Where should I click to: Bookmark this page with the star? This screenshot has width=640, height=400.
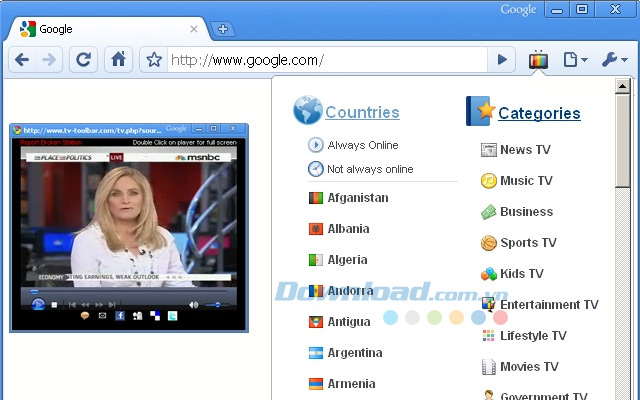point(154,60)
